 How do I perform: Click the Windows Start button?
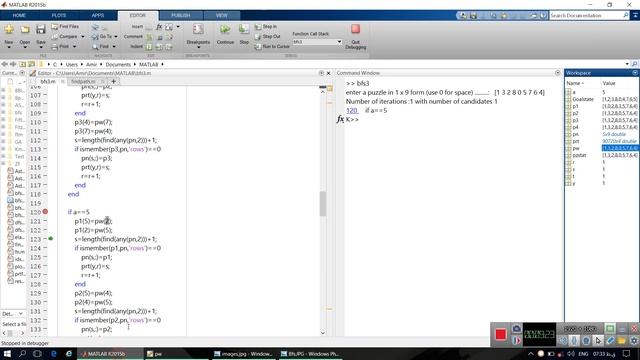pyautogui.click(x=7, y=354)
